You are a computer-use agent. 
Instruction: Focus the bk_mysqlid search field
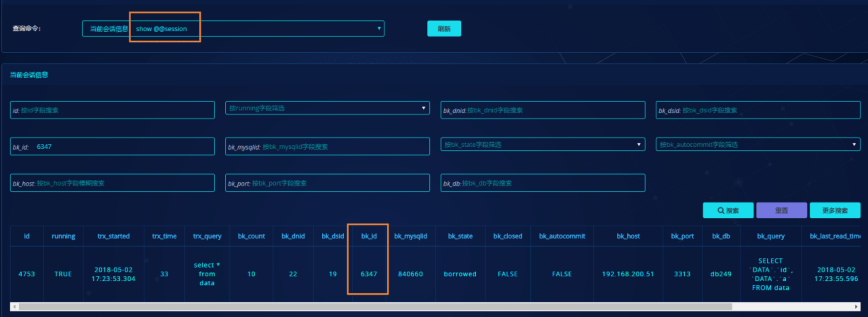pyautogui.click(x=327, y=147)
